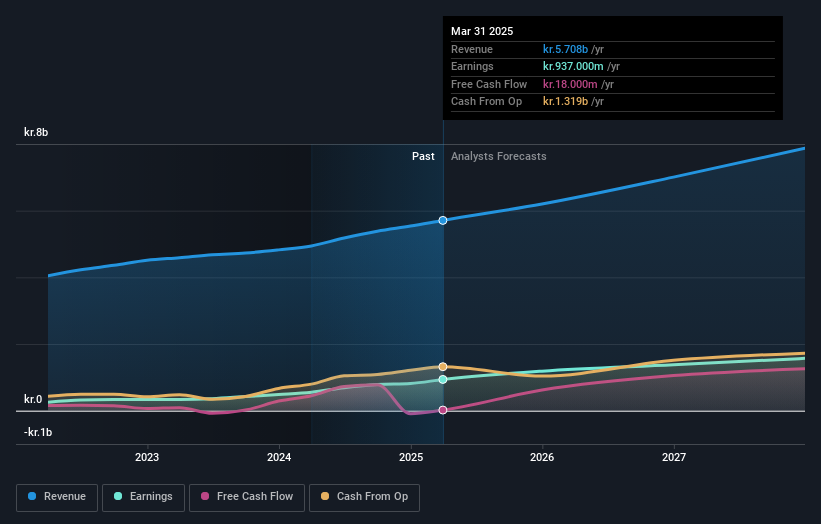The image size is (821, 524).
Task: Click the kr.0 y-axis label
Action: coord(33,399)
